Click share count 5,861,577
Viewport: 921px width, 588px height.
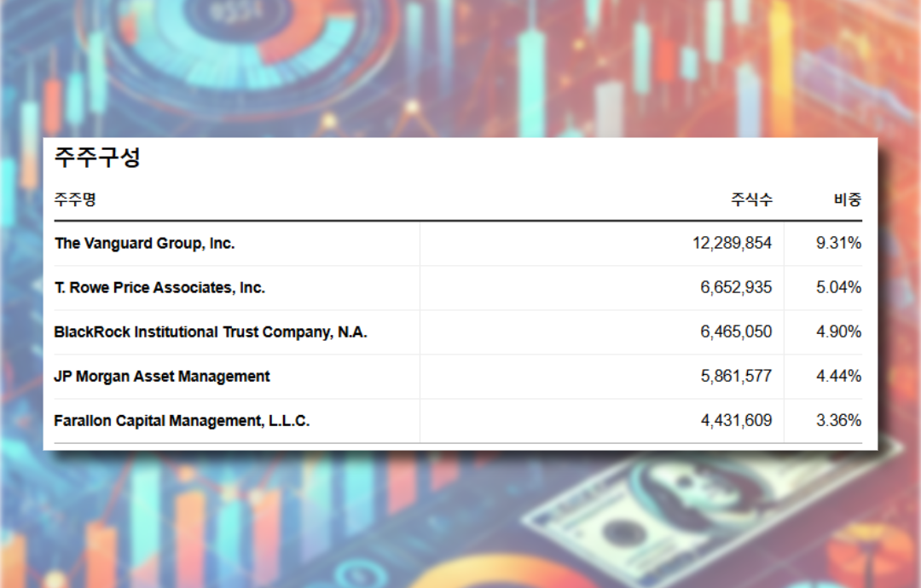coord(736,376)
